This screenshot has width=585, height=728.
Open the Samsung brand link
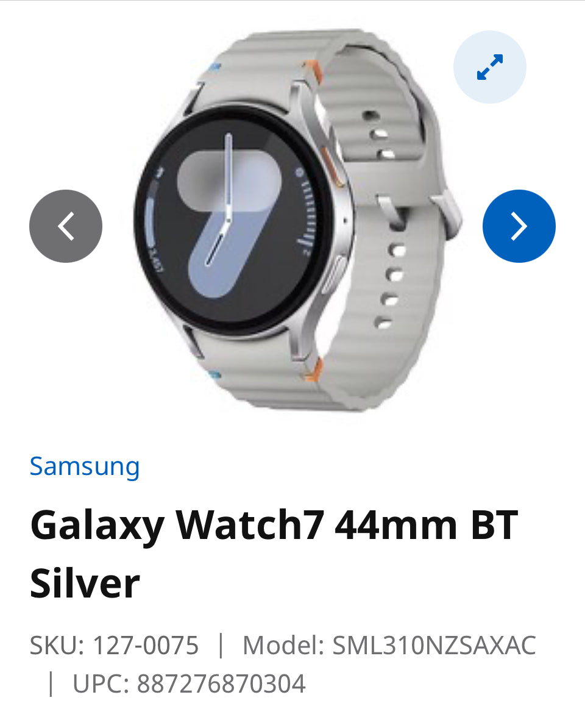pos(85,466)
